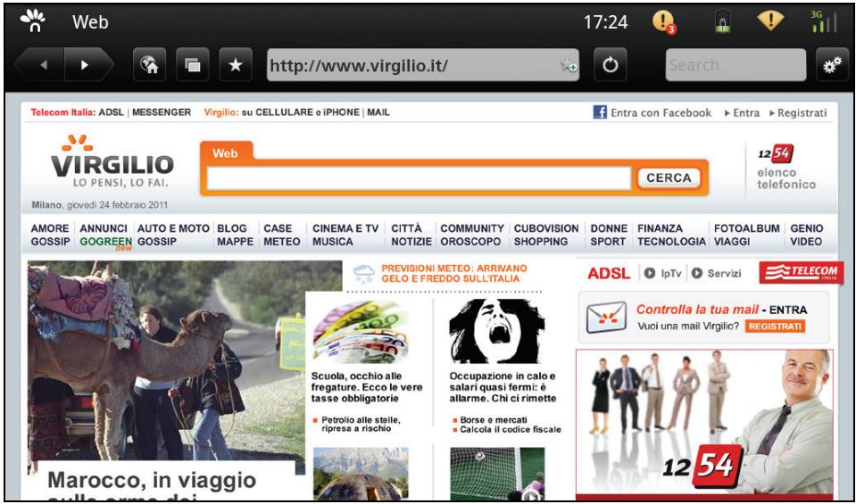The image size is (856, 504).
Task: Open the FOTOALBUM menu item
Action: tap(747, 228)
